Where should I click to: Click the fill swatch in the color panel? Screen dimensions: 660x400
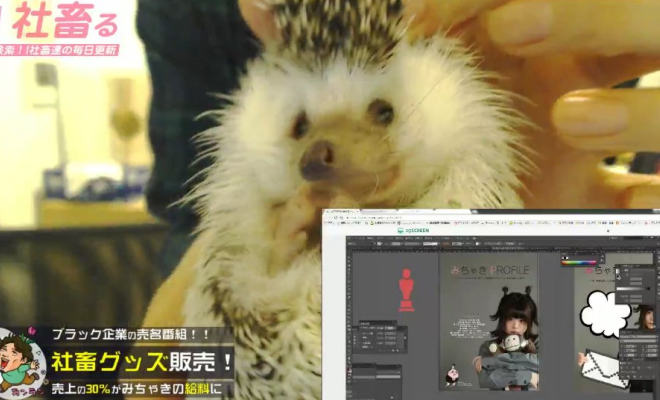[567, 258]
